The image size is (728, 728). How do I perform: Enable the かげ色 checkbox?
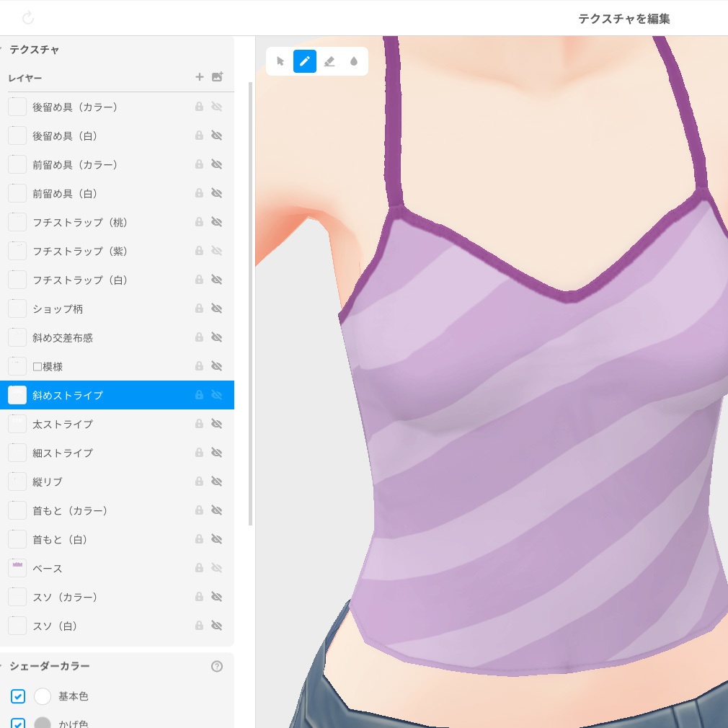click(18, 724)
